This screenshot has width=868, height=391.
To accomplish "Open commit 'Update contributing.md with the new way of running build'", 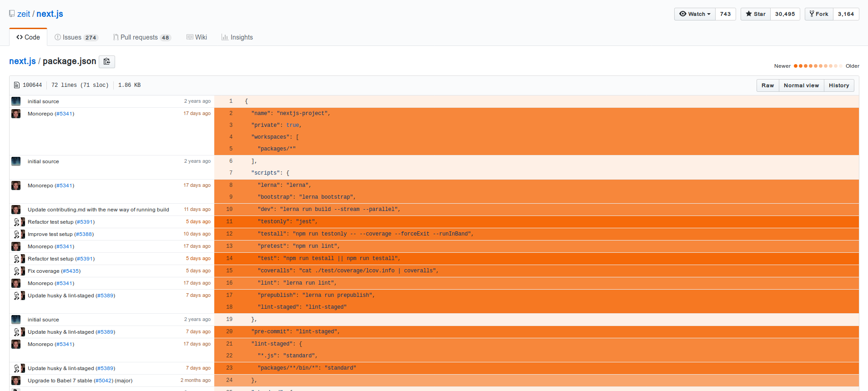I will tap(98, 210).
